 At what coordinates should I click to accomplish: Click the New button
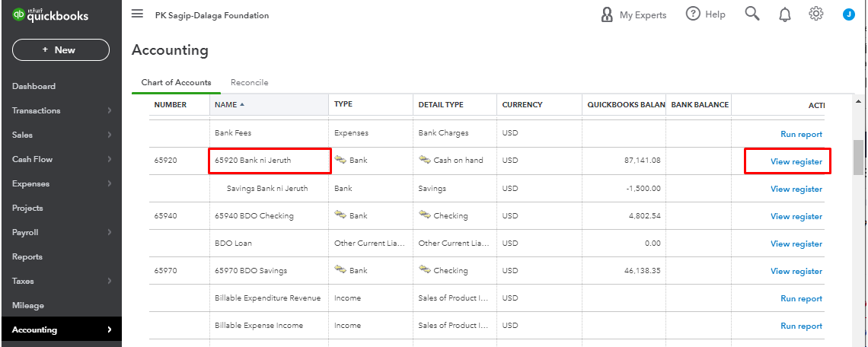click(x=61, y=50)
